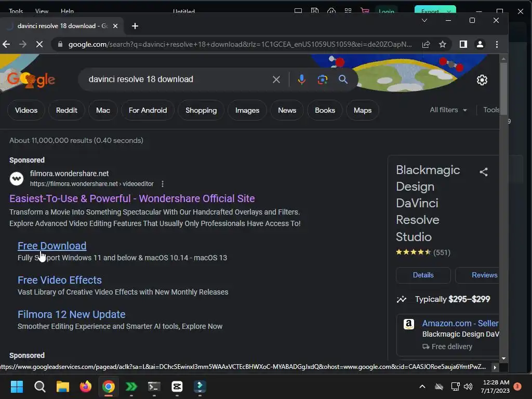Open Google quick settings gear
Viewport: 532px width, 399px height.
click(482, 80)
